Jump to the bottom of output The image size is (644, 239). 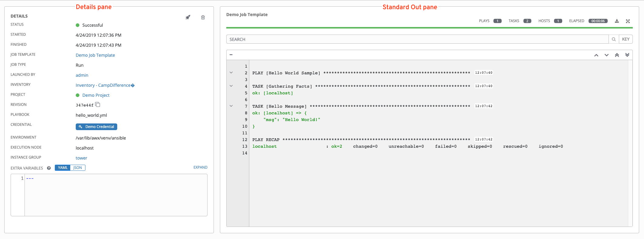(x=627, y=55)
